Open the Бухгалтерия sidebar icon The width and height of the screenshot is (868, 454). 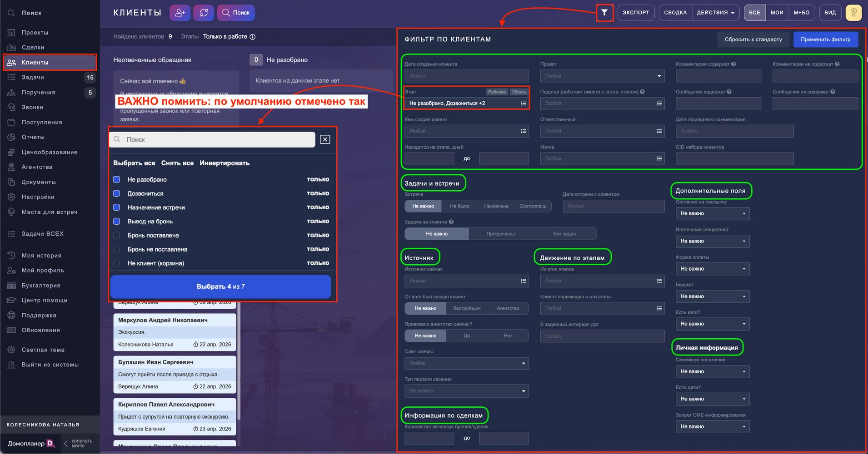pyautogui.click(x=11, y=286)
